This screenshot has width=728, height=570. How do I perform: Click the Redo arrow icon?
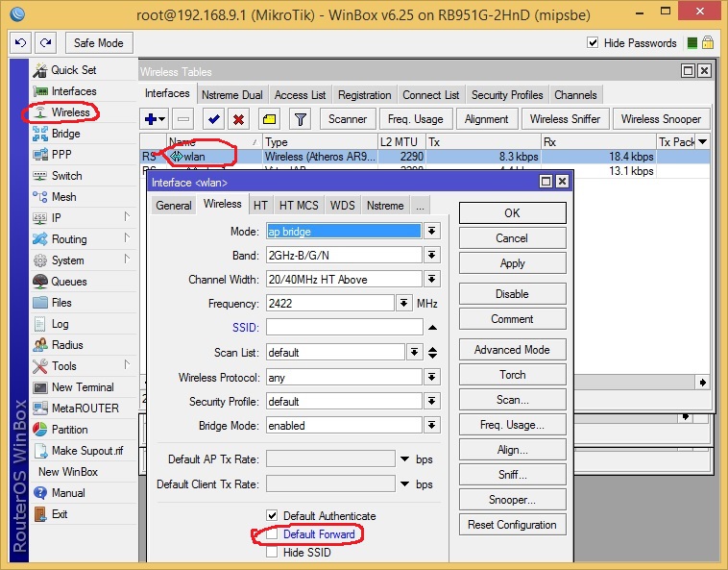tap(46, 43)
